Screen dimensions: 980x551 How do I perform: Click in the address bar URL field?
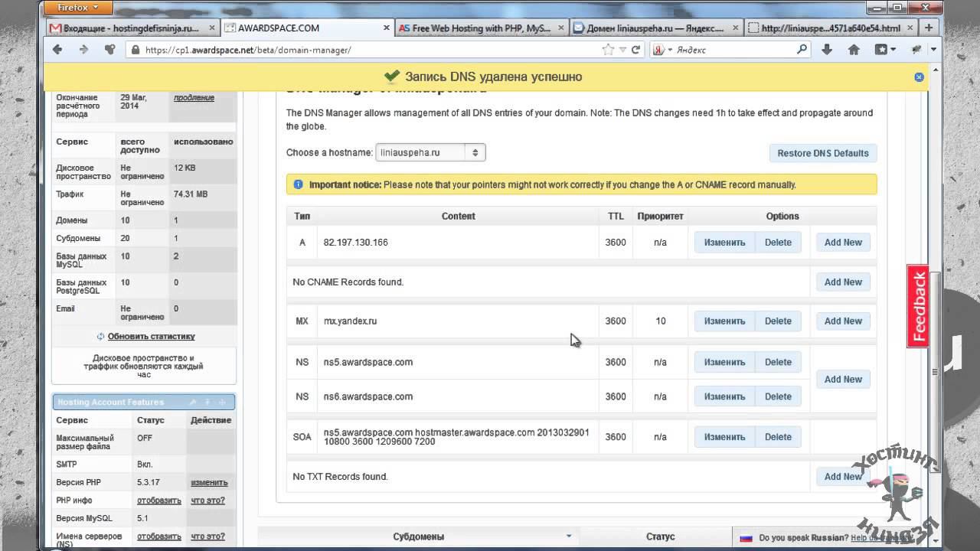tap(371, 50)
